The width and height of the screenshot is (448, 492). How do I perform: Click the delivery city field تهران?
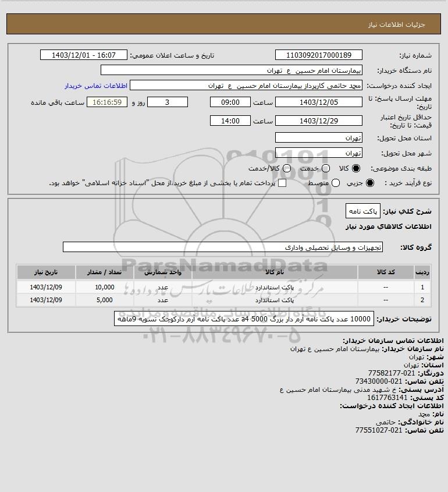pyautogui.click(x=318, y=153)
